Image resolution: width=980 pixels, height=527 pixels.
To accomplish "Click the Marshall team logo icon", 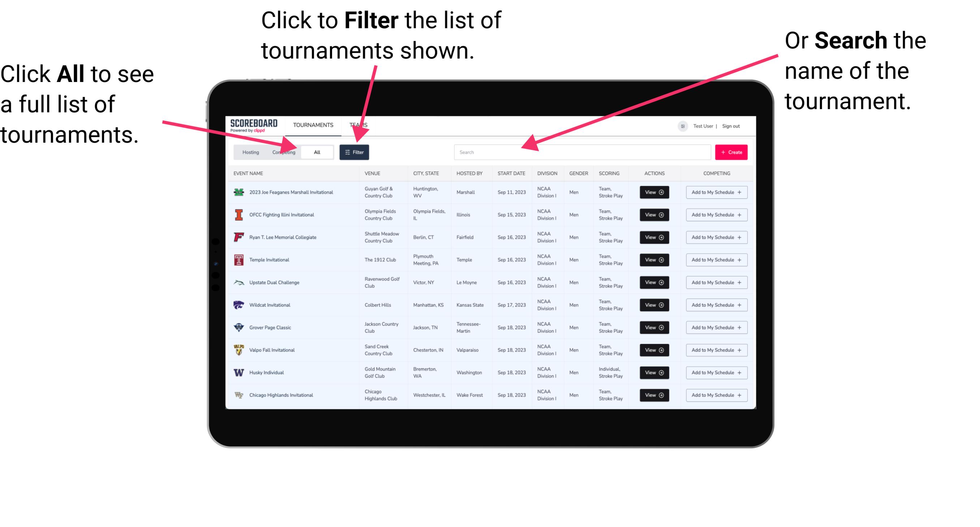I will [x=239, y=192].
